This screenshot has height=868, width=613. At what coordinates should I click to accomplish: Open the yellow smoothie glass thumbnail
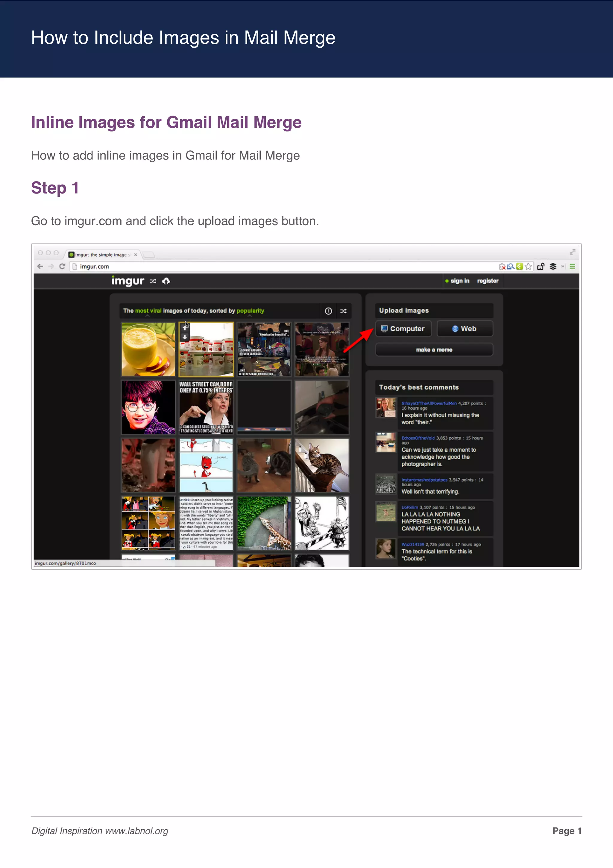point(148,349)
